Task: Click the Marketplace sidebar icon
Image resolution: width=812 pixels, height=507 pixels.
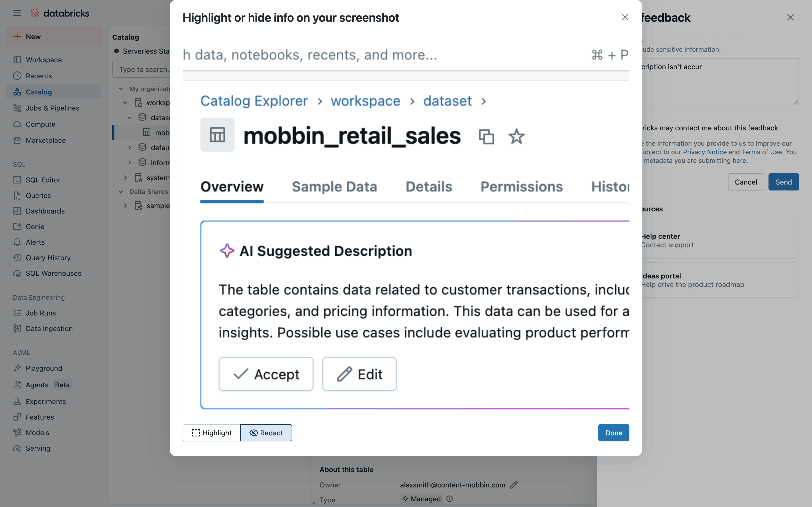Action: click(17, 140)
